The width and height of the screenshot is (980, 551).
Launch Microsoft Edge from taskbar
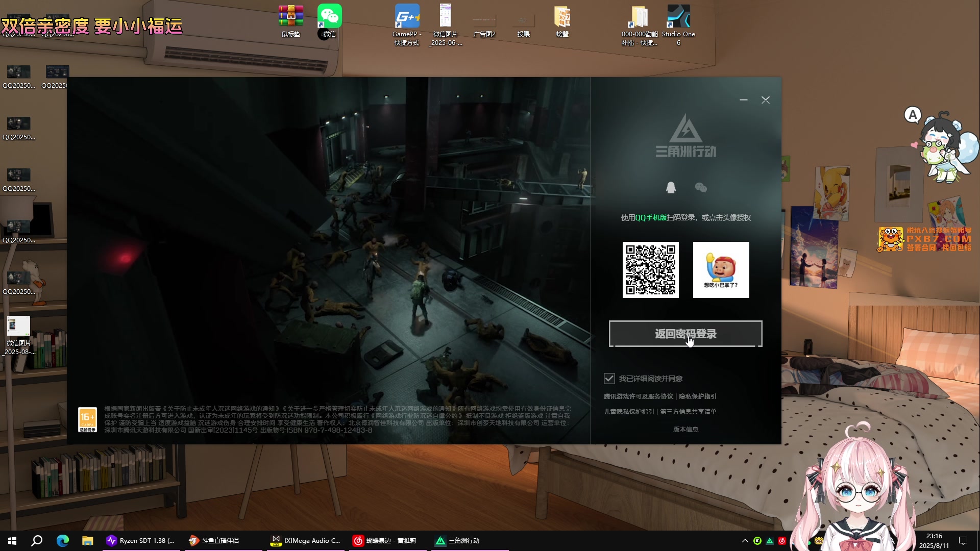pyautogui.click(x=62, y=541)
